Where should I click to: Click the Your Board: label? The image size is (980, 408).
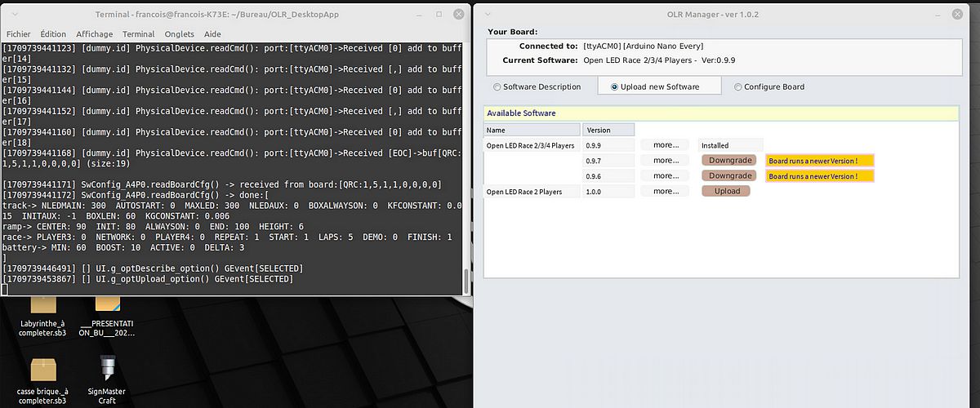(513, 32)
